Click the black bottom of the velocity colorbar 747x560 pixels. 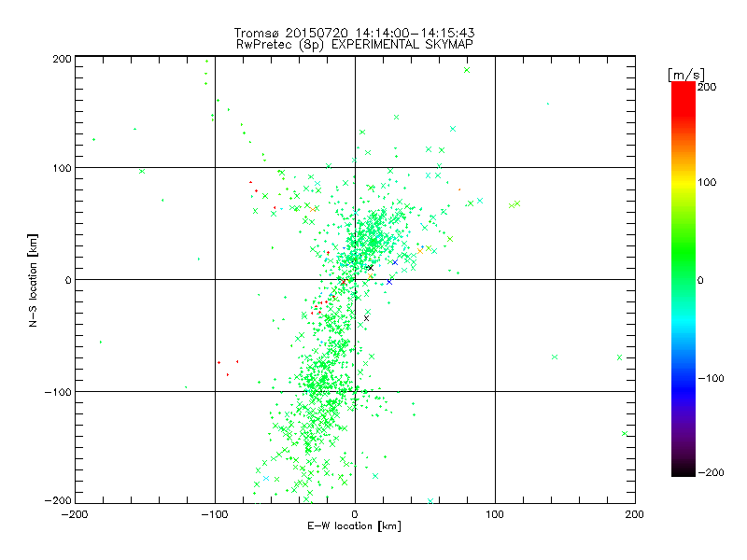(684, 472)
